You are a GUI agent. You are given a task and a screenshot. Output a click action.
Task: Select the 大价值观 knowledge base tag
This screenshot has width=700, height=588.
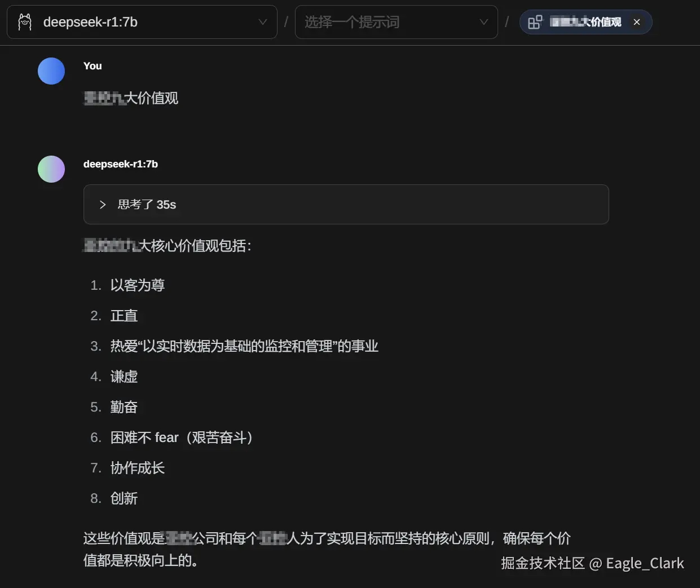[x=585, y=22]
